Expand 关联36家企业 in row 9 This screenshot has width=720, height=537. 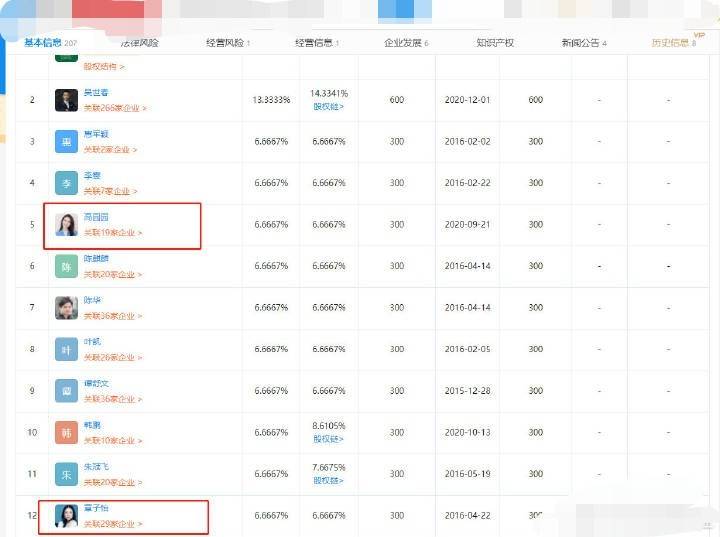tap(112, 399)
